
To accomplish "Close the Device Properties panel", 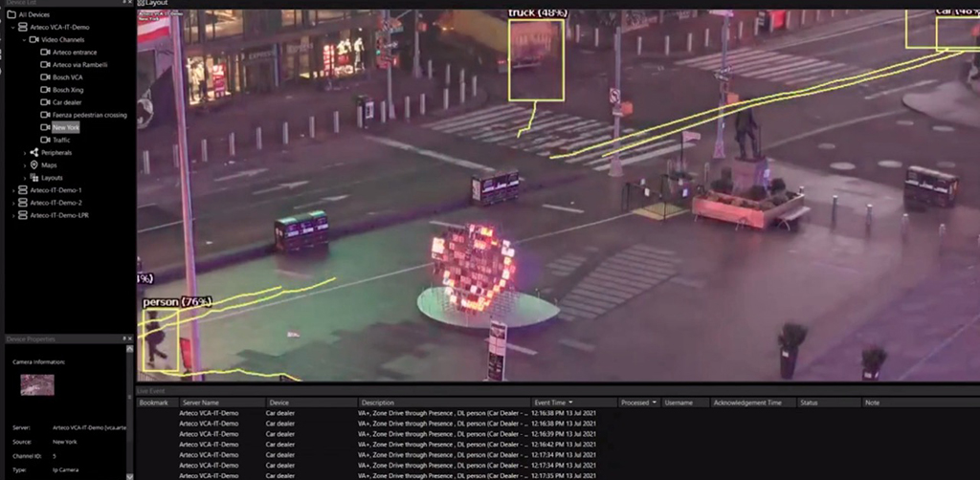I will (129, 339).
